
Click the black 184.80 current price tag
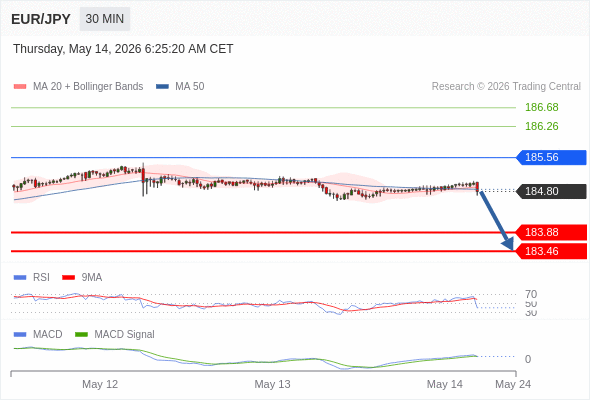pos(551,191)
